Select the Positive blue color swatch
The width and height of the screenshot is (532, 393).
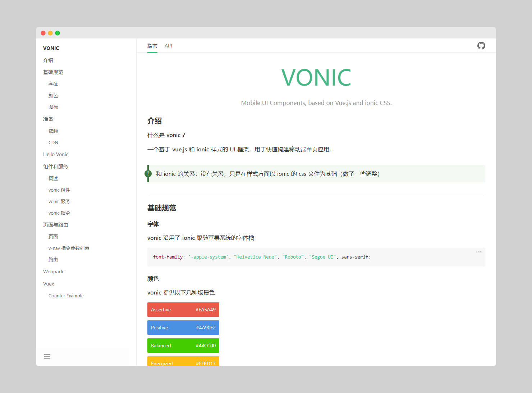point(183,328)
